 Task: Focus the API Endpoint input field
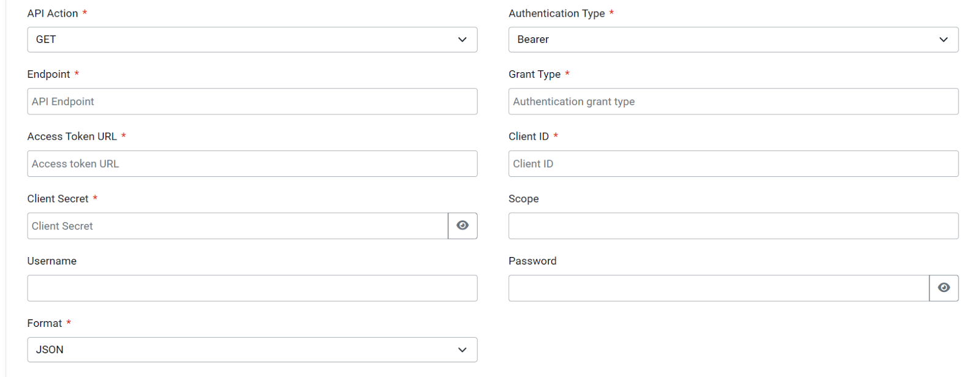pos(252,102)
